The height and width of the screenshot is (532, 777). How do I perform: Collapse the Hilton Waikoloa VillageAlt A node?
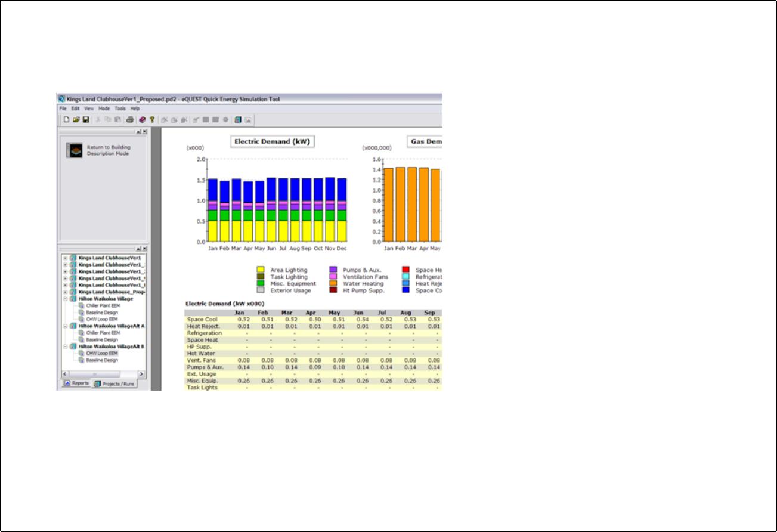(x=65, y=326)
